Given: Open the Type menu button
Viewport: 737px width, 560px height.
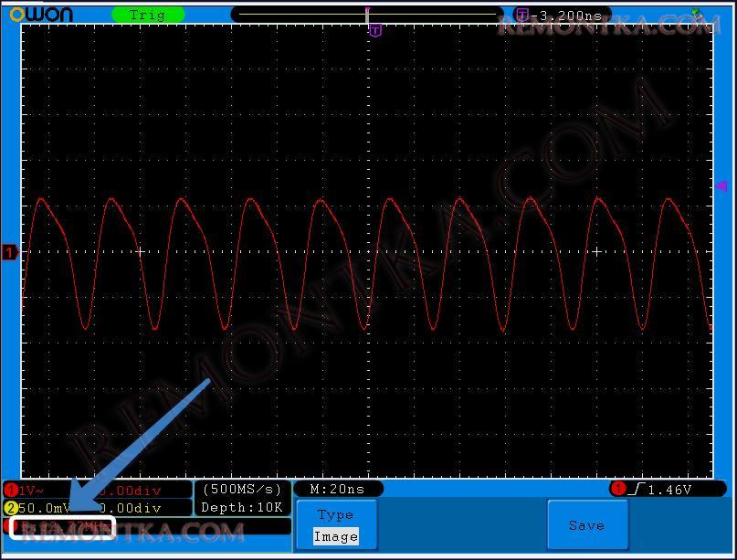Looking at the screenshot, I should [x=335, y=515].
